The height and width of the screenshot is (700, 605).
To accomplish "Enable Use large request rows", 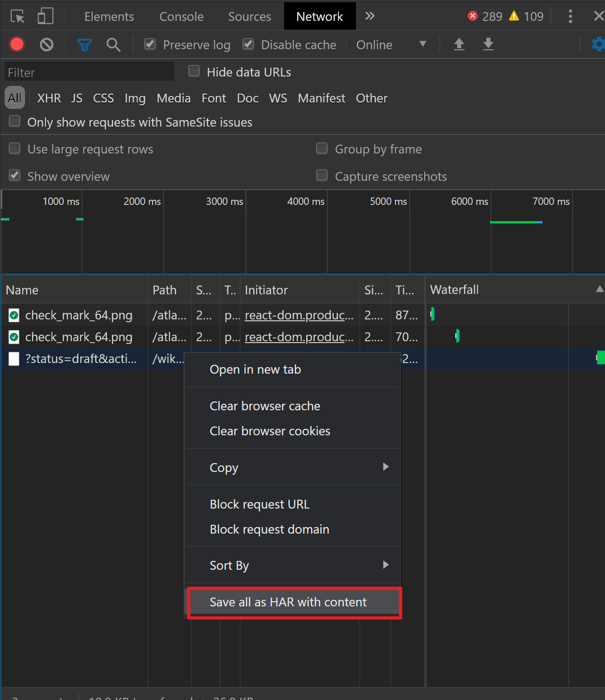I will [15, 148].
